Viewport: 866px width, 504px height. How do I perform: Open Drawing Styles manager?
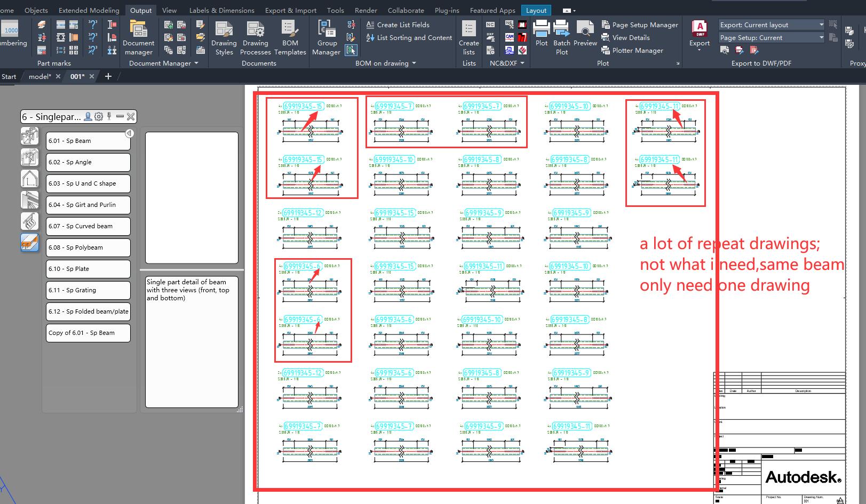pyautogui.click(x=224, y=38)
